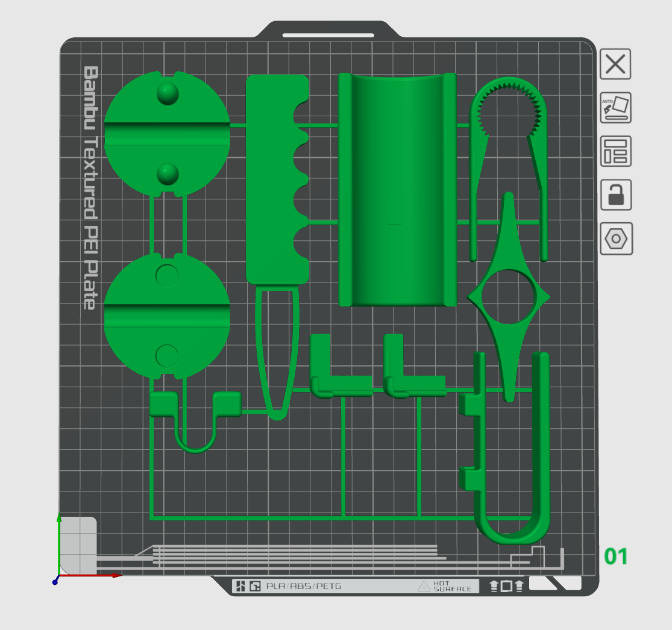The width and height of the screenshot is (672, 630).
Task: Select the plate number 01 label
Action: 616,557
